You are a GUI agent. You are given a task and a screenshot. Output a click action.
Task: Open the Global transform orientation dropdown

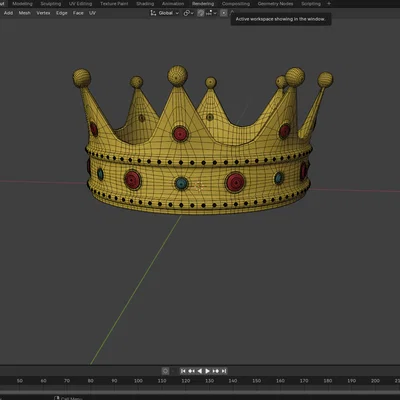click(164, 13)
